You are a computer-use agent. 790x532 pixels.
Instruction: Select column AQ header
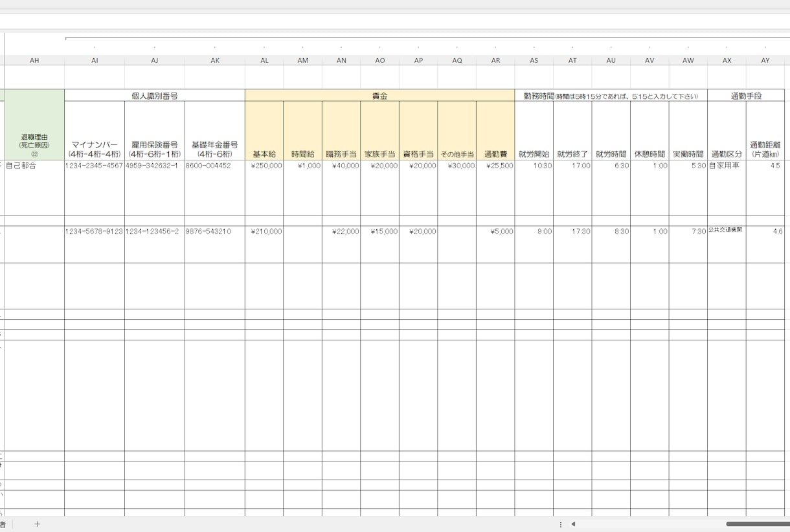(x=457, y=60)
